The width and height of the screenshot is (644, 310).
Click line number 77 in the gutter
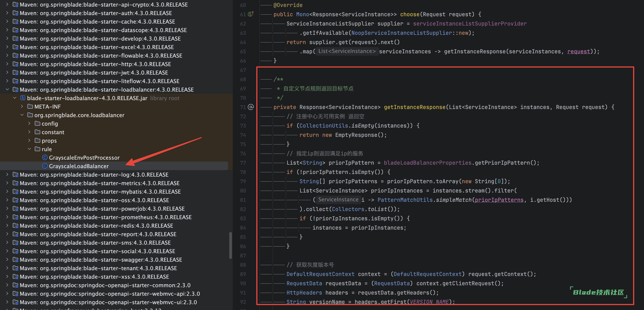(x=243, y=163)
